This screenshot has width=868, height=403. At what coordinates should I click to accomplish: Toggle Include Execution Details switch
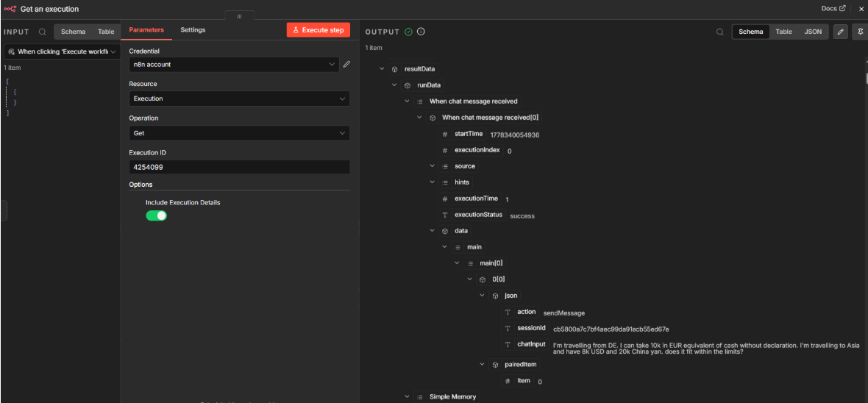click(x=156, y=215)
